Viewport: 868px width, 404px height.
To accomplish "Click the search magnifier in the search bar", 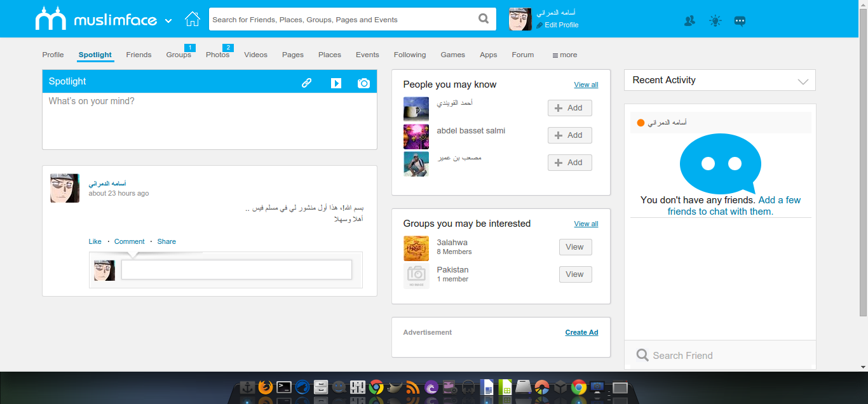I will point(483,19).
